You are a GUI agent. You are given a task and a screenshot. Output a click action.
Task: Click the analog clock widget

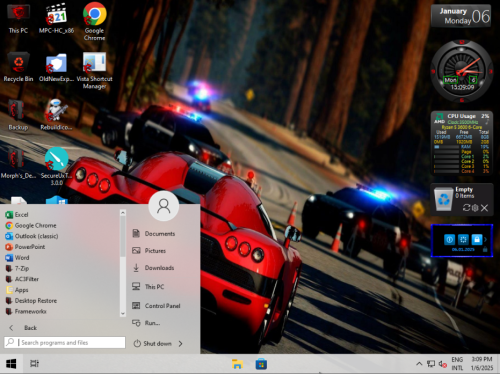(x=462, y=71)
